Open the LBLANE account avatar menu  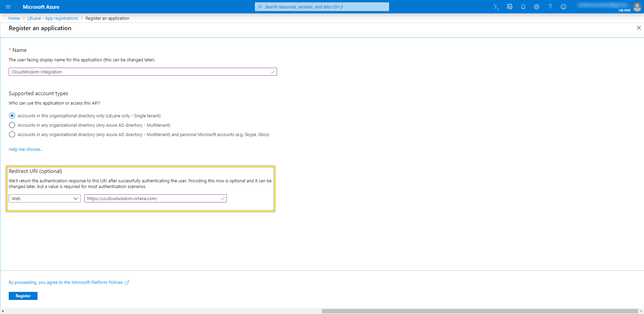637,7
